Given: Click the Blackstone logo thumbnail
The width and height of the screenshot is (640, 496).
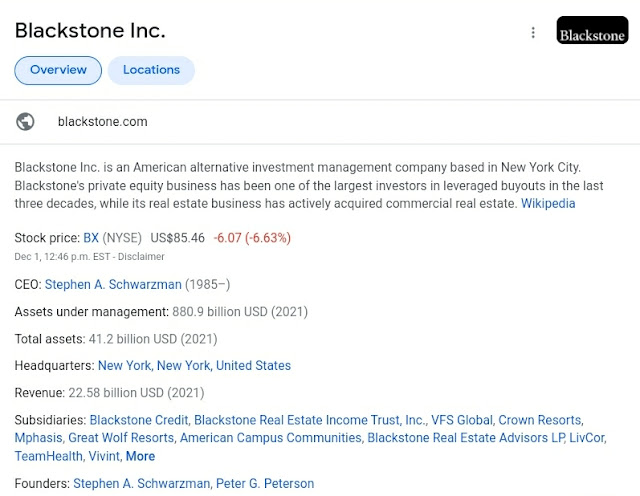Looking at the screenshot, I should tap(592, 31).
